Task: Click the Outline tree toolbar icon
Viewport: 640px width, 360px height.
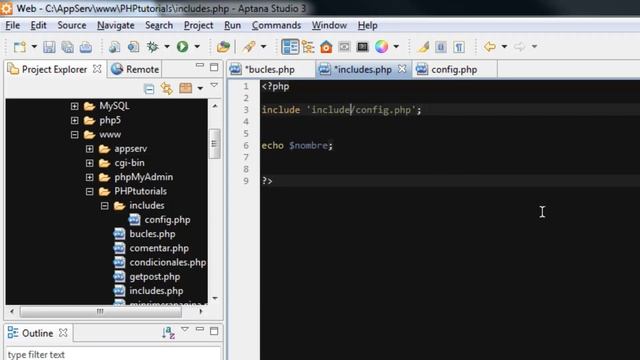Action: coord(308,47)
